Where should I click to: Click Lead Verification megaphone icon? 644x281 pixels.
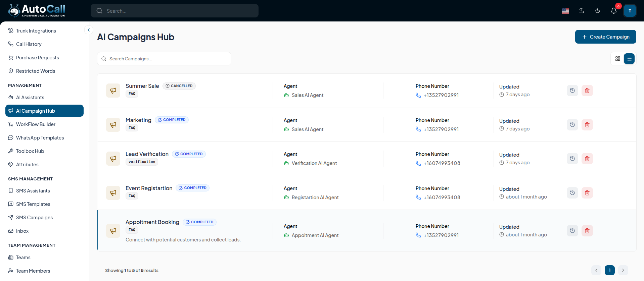pos(113,159)
